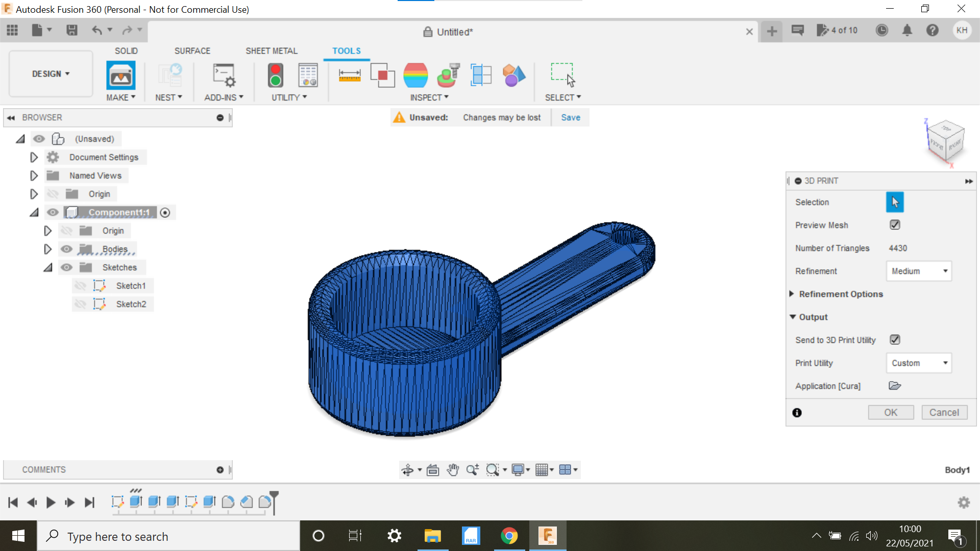Hide the Bodies folder visibility
The width and height of the screenshot is (980, 551).
tap(66, 249)
